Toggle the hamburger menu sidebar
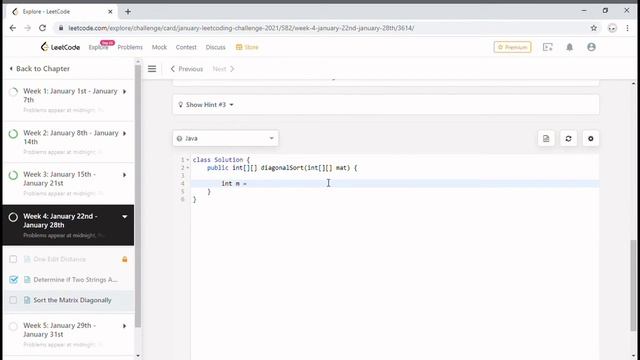The width and height of the screenshot is (640, 360). coord(152,69)
